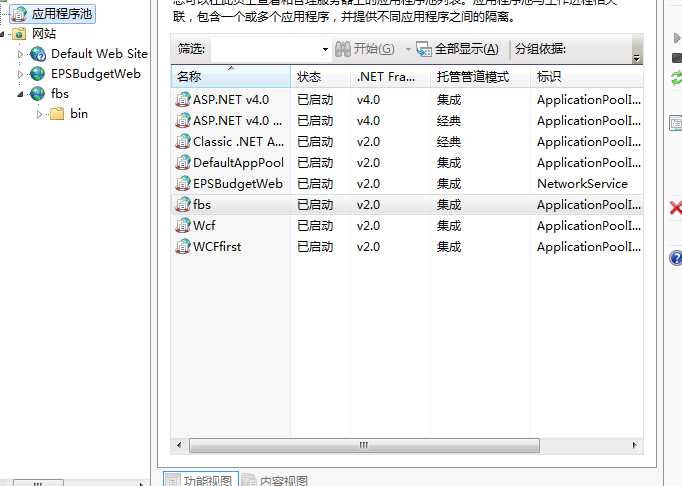Image resolution: width=682 pixels, height=486 pixels.
Task: Click the 网站 folder icon
Action: (19, 34)
